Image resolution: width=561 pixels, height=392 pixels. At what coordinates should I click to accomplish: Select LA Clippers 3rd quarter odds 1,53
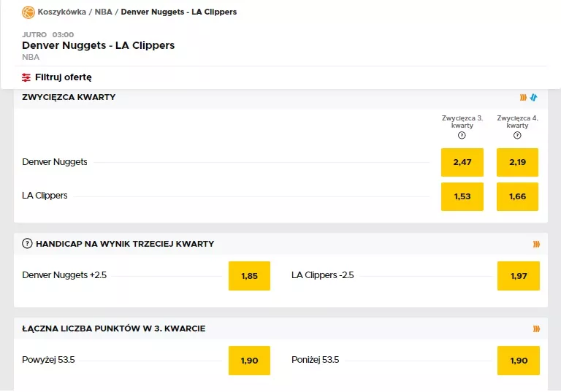tap(462, 196)
